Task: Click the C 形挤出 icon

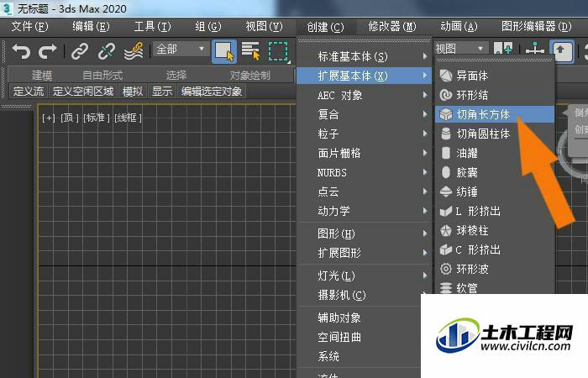Action: tap(446, 249)
